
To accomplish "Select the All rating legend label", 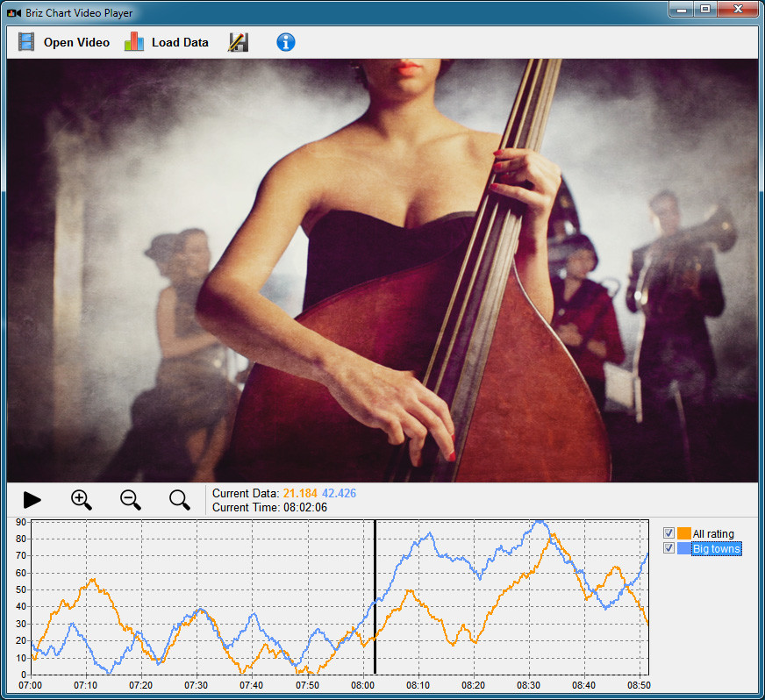I will pyautogui.click(x=713, y=533).
